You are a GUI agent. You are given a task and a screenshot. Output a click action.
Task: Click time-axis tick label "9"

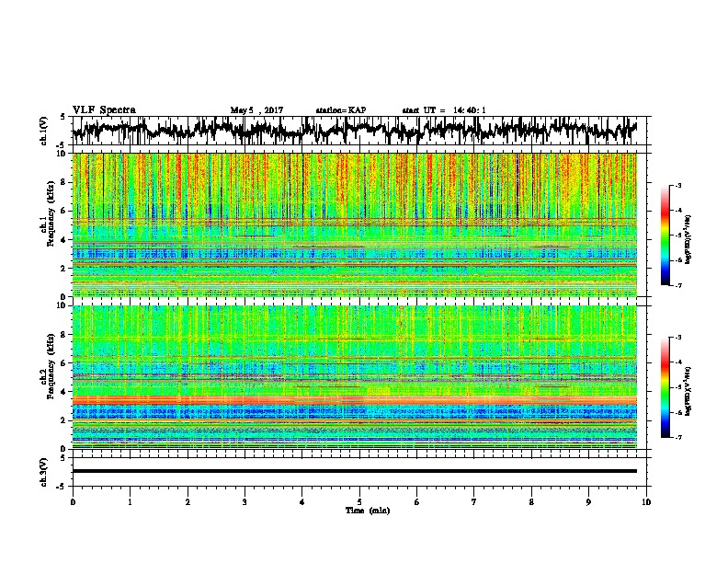point(588,502)
